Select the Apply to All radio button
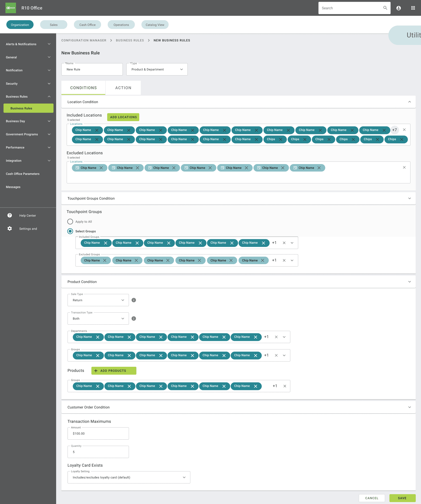The image size is (421, 504). pos(70,221)
